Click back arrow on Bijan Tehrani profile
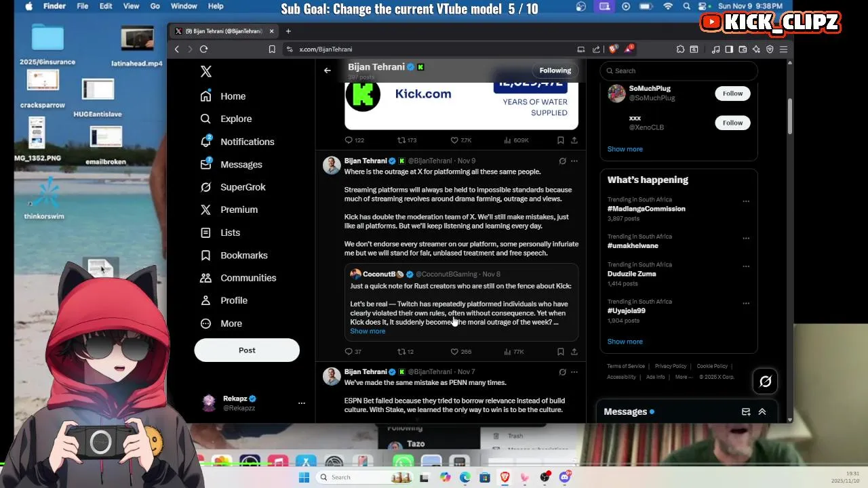Viewport: 868px width, 488px height. point(328,70)
